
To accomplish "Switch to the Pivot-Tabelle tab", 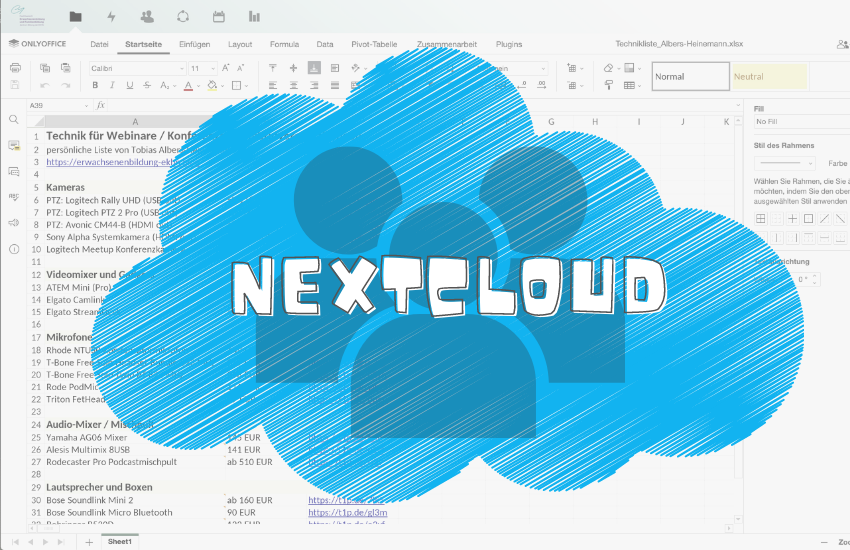I will pos(374,44).
